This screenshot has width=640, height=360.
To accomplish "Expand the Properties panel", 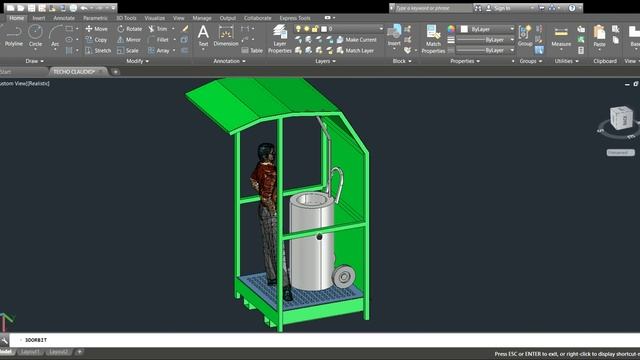I will (465, 61).
